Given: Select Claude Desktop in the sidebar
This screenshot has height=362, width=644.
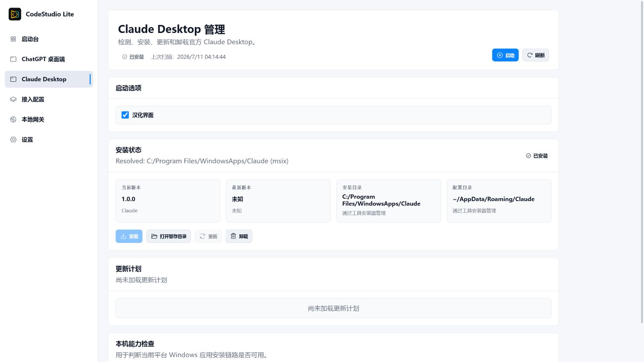Looking at the screenshot, I should click(49, 79).
